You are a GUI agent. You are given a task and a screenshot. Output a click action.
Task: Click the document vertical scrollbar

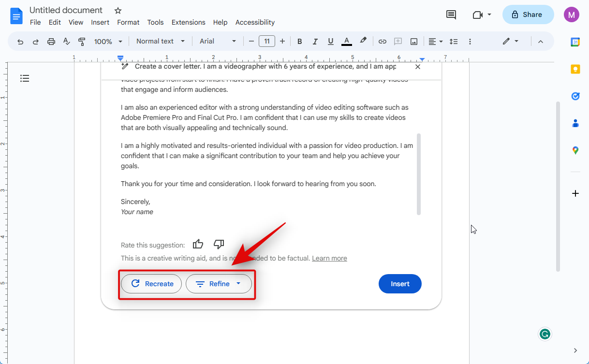point(558,186)
